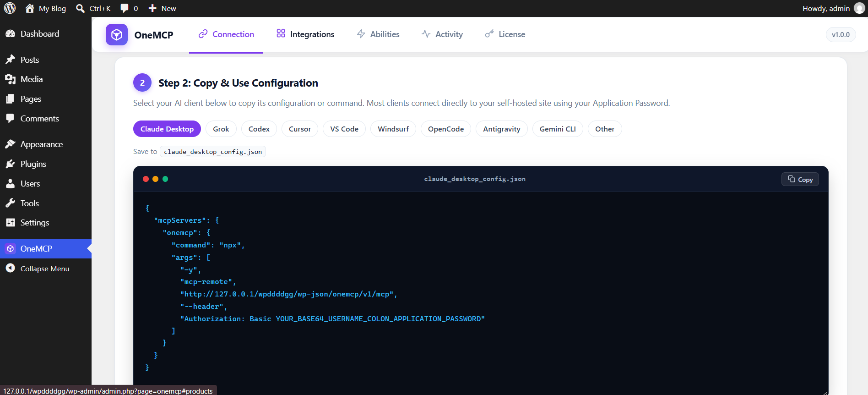Click the New plus icon
The image size is (868, 395).
pyautogui.click(x=152, y=8)
